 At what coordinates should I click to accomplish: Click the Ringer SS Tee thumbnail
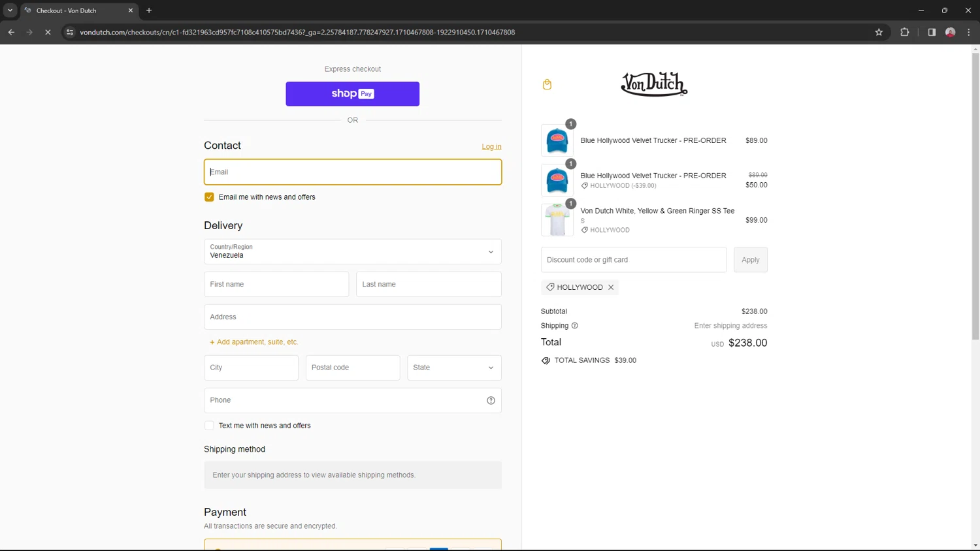(557, 220)
